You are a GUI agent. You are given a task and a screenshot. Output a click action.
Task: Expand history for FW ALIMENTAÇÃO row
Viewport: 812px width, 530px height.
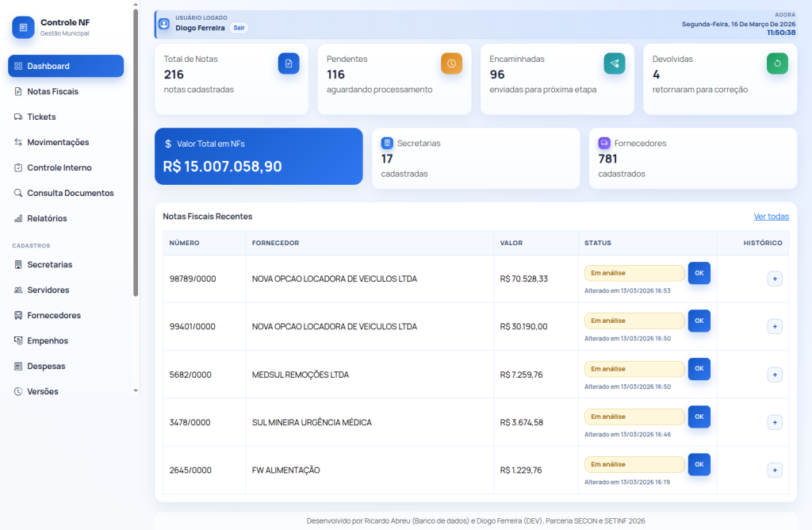coord(775,470)
